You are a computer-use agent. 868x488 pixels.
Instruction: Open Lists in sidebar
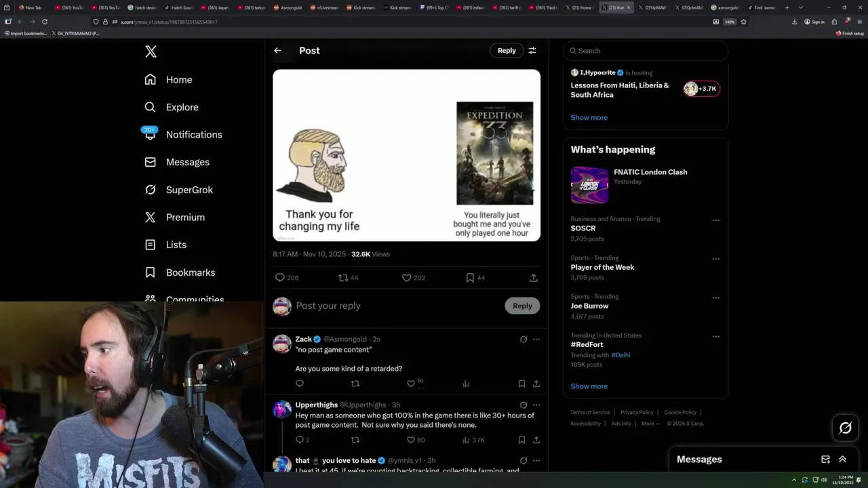point(165,245)
